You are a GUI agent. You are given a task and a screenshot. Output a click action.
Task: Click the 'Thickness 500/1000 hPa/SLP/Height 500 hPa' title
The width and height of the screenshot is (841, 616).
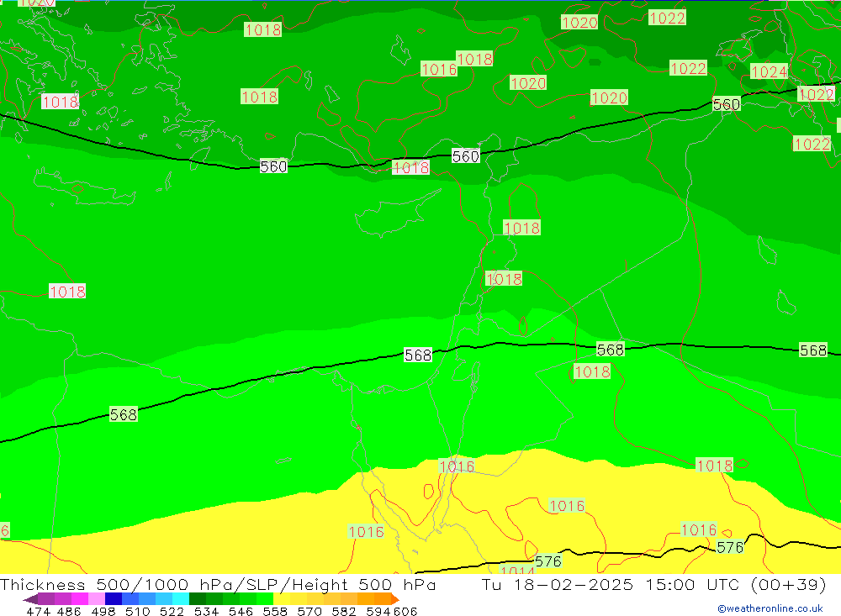coord(218,584)
